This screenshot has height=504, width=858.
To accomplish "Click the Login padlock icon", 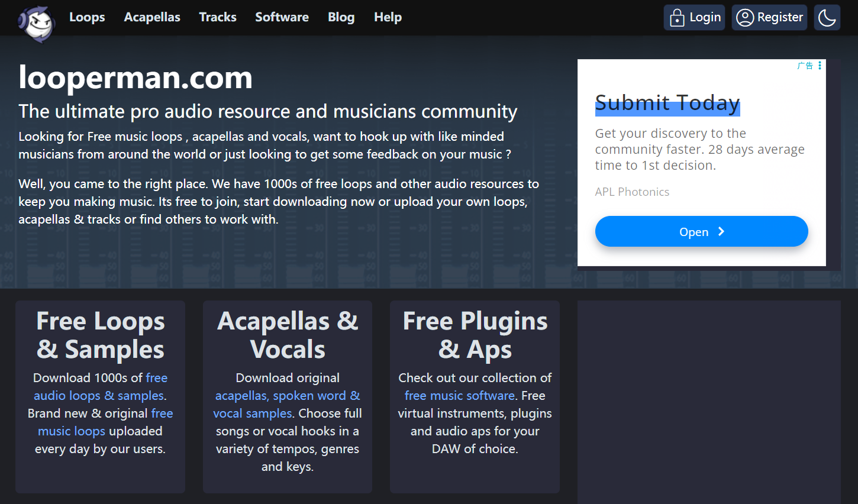I will pyautogui.click(x=677, y=18).
